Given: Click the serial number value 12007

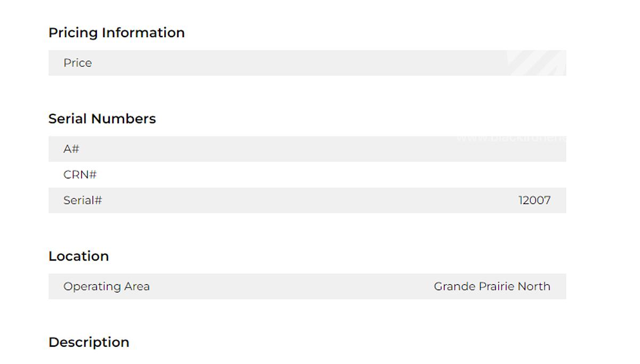Looking at the screenshot, I should point(534,200).
